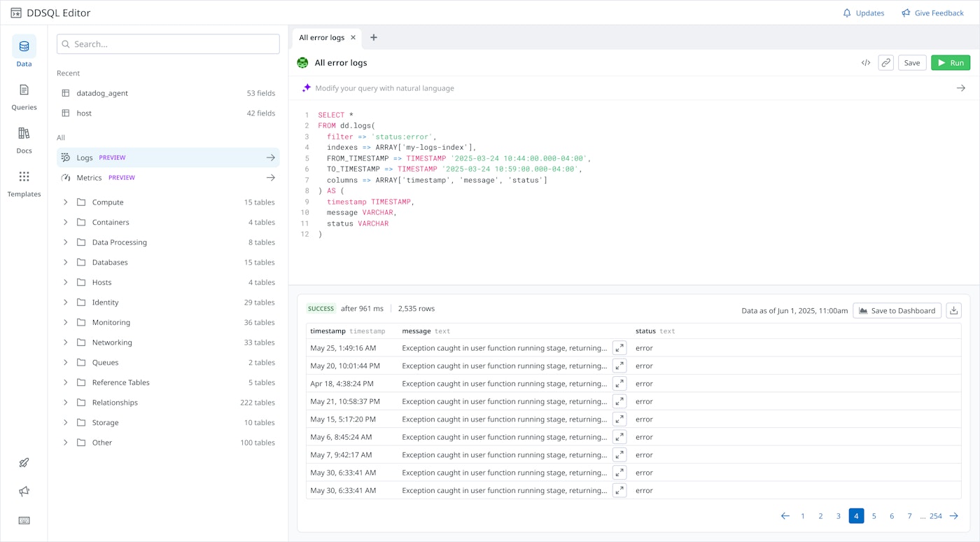Submit natural language query arrow
This screenshot has width=980, height=542.
[961, 88]
